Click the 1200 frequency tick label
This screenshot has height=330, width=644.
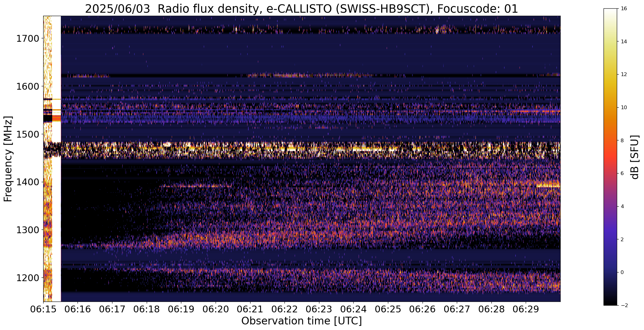27,278
